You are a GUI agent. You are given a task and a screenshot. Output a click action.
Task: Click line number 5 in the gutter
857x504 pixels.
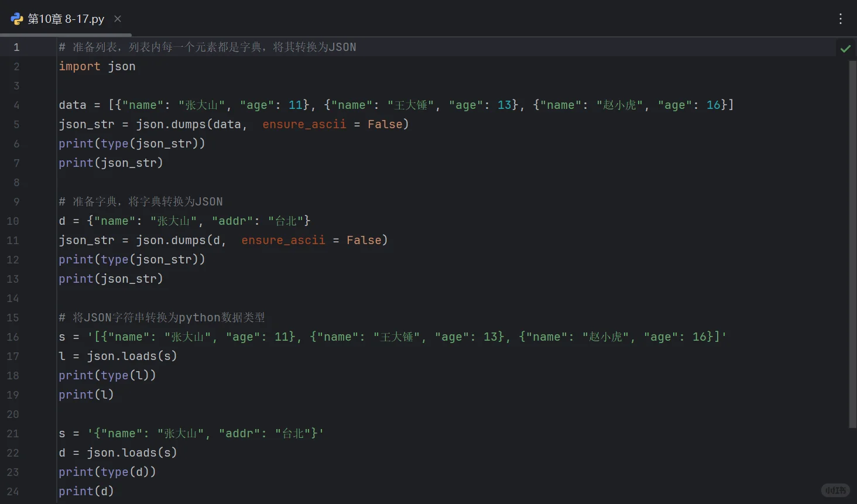pos(16,124)
